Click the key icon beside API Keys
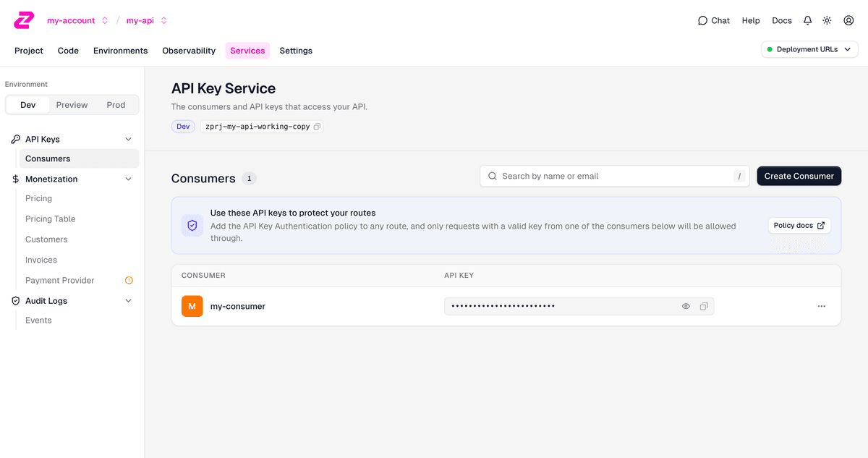 [16, 139]
